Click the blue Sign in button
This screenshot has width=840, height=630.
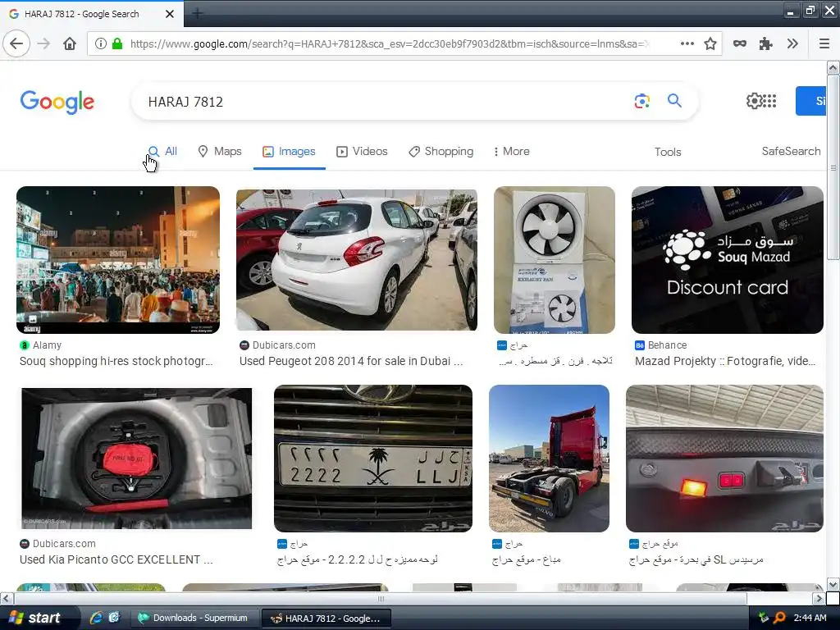click(x=811, y=101)
